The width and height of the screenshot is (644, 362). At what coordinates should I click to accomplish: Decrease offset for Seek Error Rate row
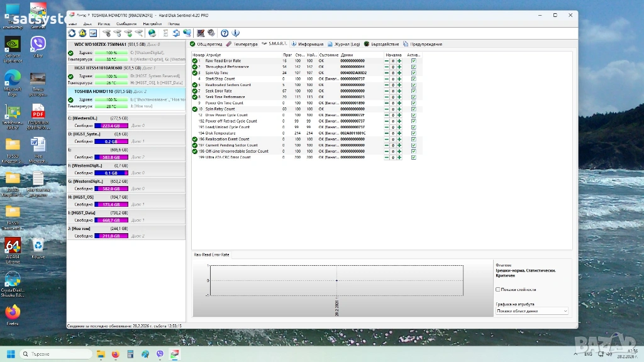387,91
